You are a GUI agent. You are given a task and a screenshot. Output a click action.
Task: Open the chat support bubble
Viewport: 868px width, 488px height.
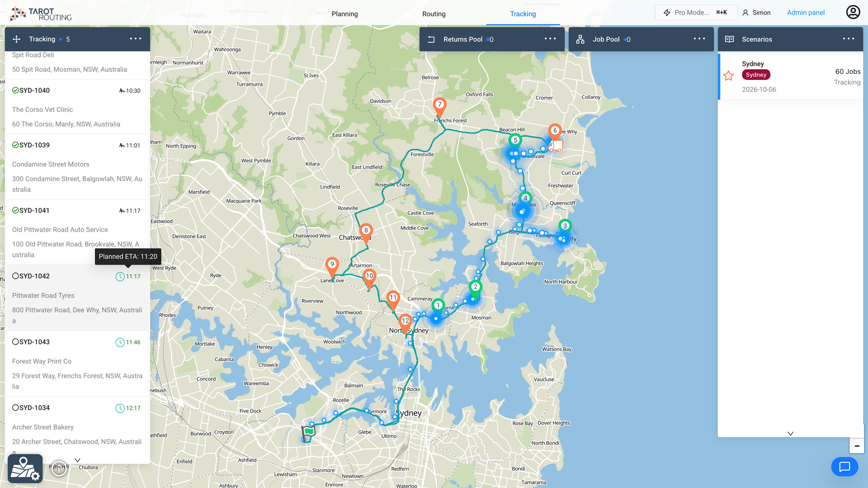pos(844,467)
